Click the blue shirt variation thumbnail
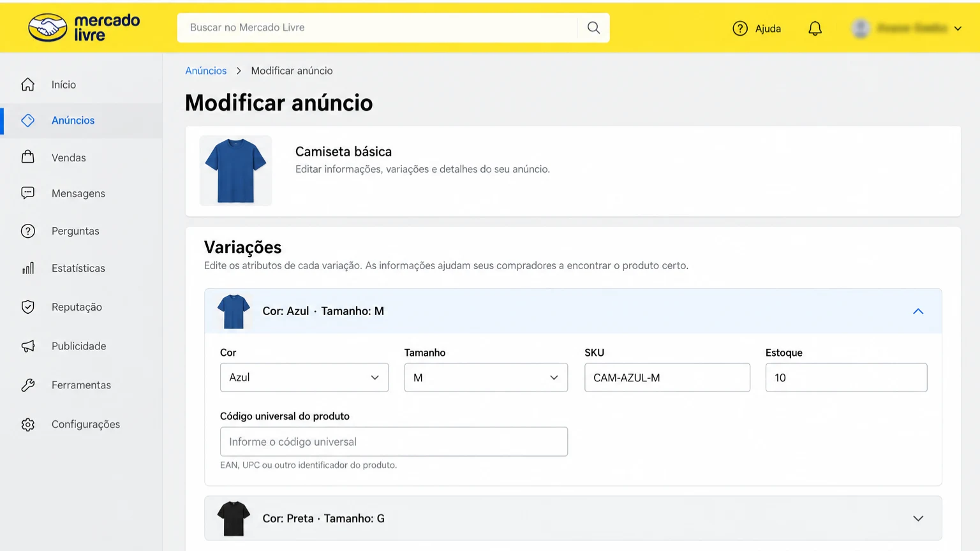This screenshot has width=980, height=551. (234, 311)
